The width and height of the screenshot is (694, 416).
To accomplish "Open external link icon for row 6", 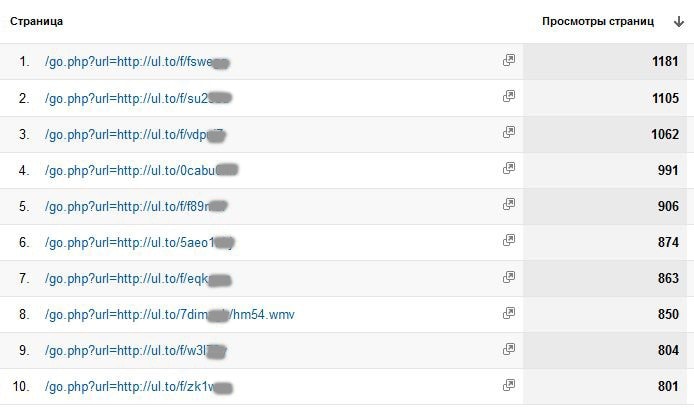I will point(509,241).
